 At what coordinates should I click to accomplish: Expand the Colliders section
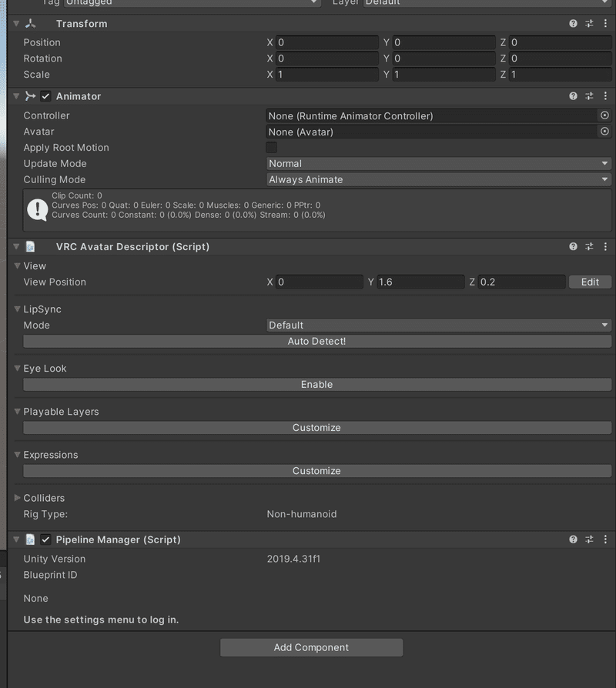point(18,498)
